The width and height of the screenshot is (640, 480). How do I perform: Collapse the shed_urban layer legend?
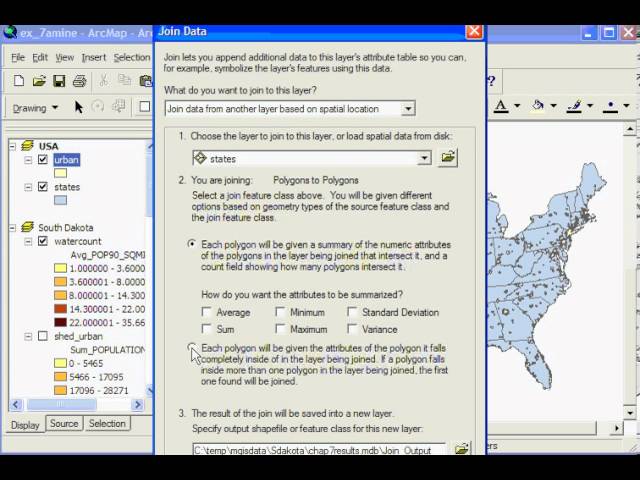[x=28, y=336]
